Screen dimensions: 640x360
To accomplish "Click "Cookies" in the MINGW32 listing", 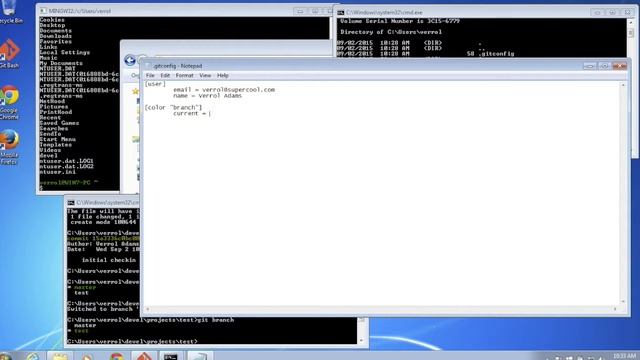I will [52, 20].
